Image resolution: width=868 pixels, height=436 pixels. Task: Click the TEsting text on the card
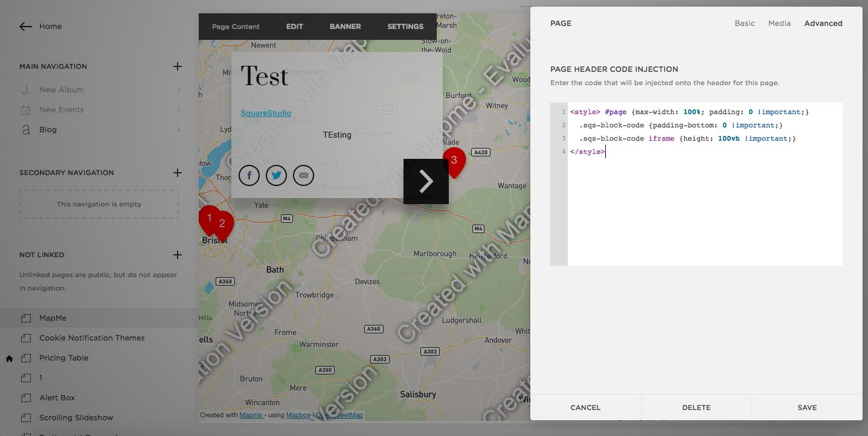click(x=337, y=135)
